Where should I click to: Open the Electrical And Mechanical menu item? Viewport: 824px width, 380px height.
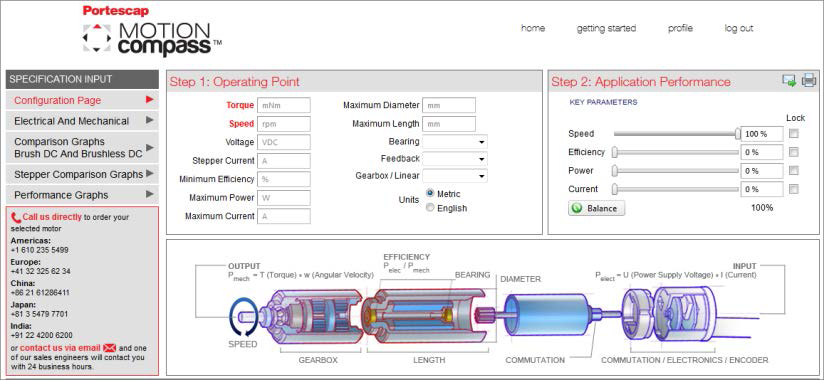point(82,121)
